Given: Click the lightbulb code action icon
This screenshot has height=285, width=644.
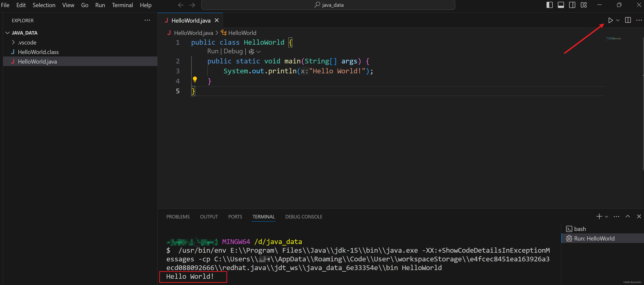Looking at the screenshot, I should (195, 80).
